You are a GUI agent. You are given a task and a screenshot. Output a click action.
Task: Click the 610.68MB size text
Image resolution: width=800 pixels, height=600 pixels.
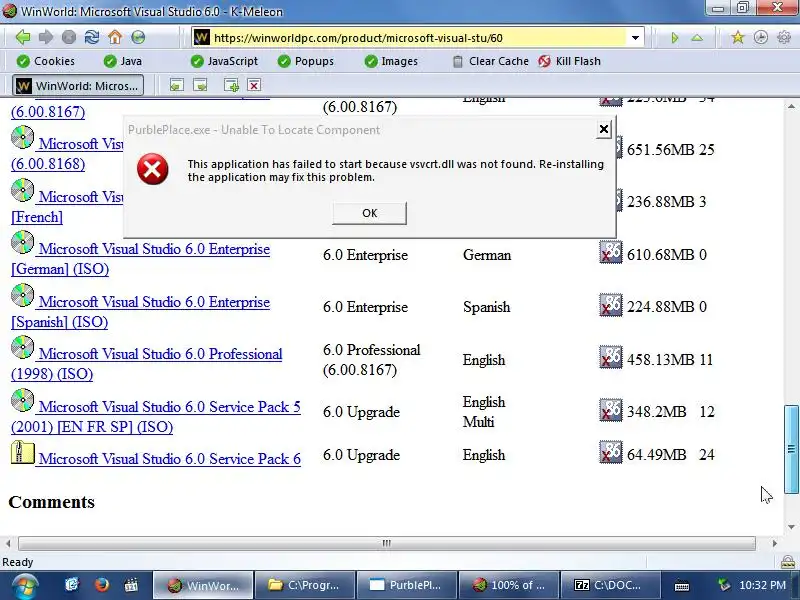click(660, 255)
